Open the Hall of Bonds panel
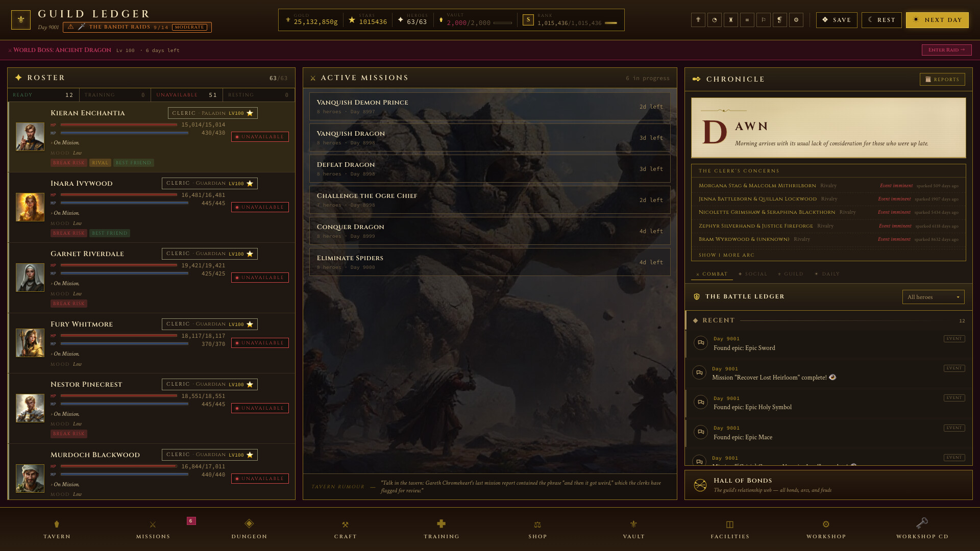This screenshot has height=551, width=980. 828,485
